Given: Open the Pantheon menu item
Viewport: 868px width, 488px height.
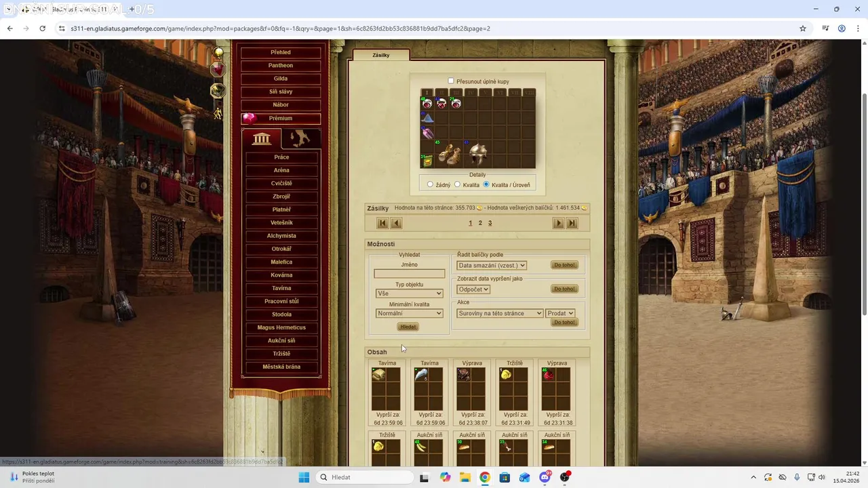Looking at the screenshot, I should coord(281,66).
